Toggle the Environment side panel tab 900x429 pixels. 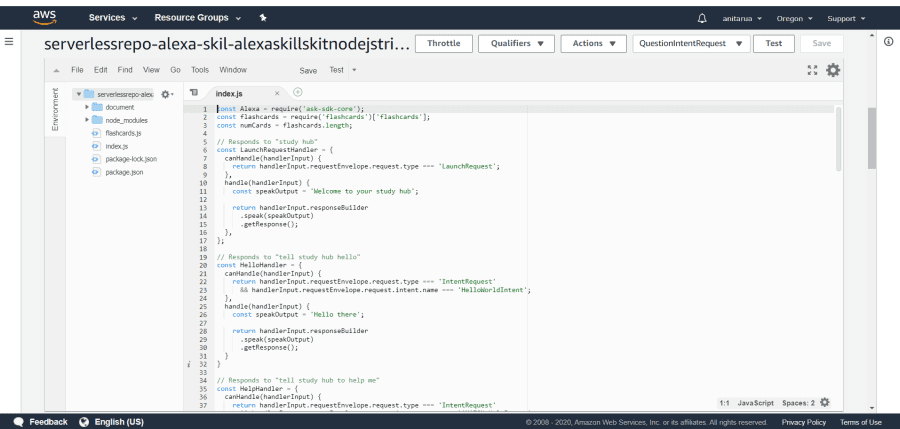55,109
